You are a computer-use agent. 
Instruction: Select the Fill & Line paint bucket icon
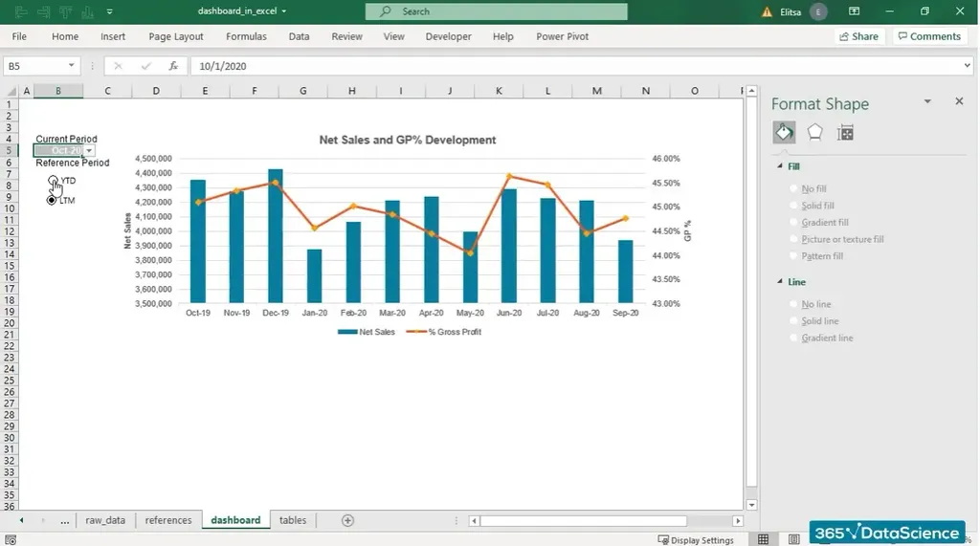click(x=784, y=133)
